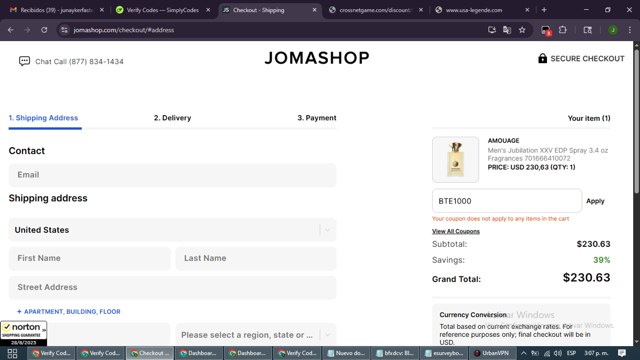The image size is (640, 360).
Task: Click the First Name field
Action: pos(89,258)
